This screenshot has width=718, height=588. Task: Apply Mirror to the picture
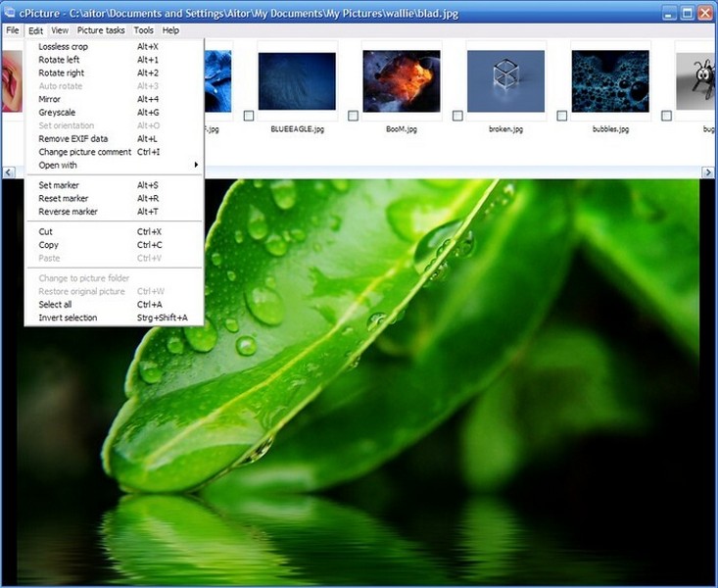coord(114,99)
